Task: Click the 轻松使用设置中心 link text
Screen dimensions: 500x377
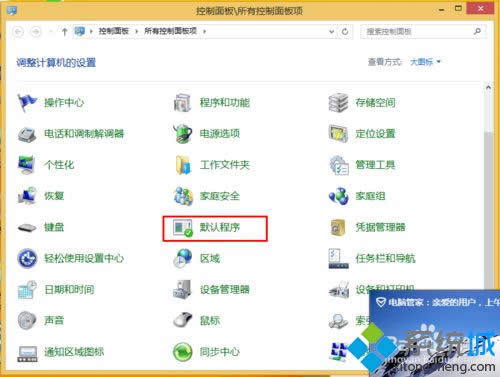Action: coord(84,258)
